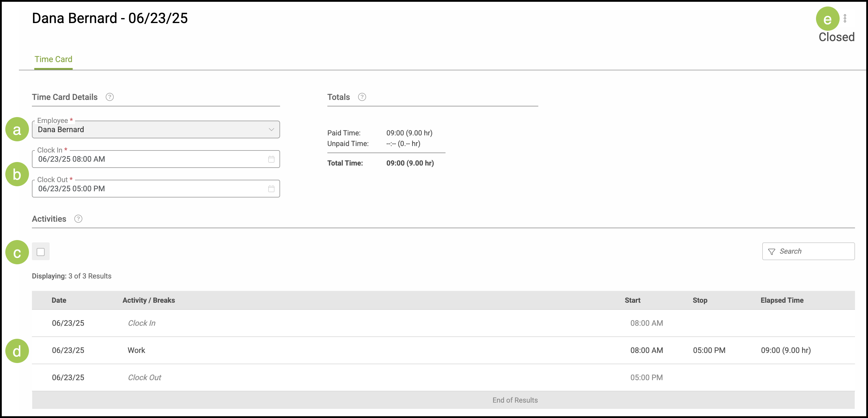Image resolution: width=868 pixels, height=418 pixels.
Task: Click the green 'e' callout marker
Action: click(x=827, y=19)
